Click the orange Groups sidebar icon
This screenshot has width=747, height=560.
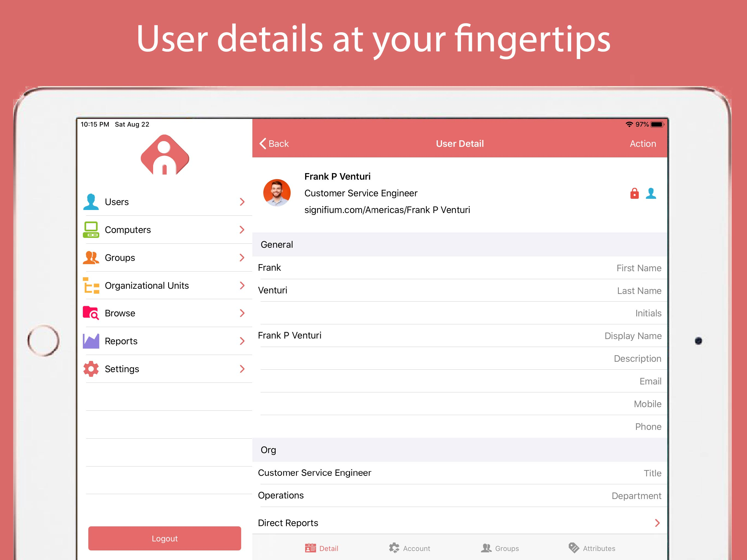pos(91,258)
